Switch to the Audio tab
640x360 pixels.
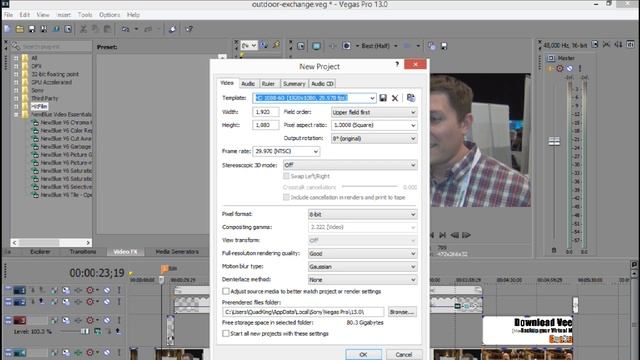tap(248, 84)
